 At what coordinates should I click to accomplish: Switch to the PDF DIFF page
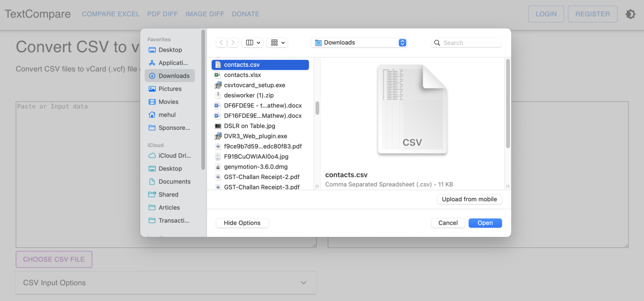(162, 14)
